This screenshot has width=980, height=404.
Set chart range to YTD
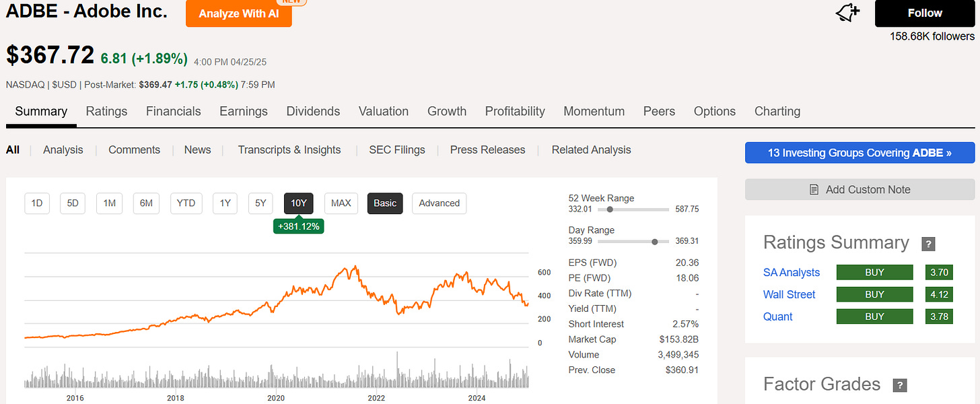tap(186, 203)
